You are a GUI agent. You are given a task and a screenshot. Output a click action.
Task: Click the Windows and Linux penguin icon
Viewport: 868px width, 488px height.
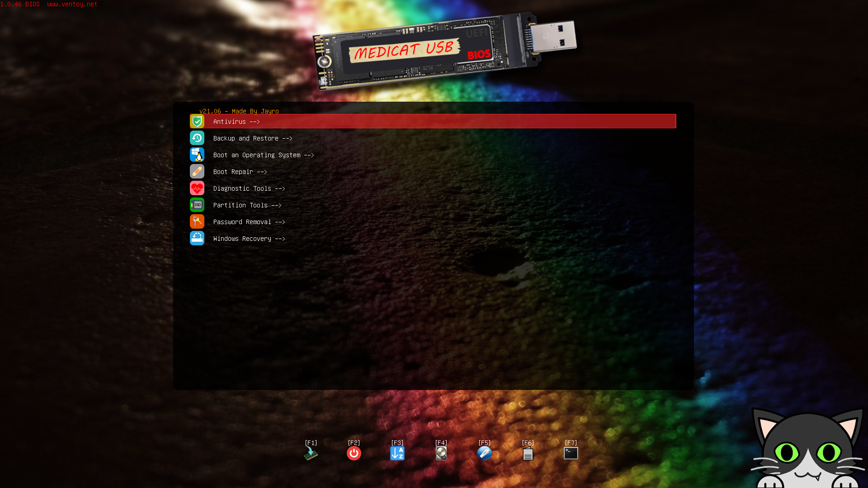coord(197,155)
